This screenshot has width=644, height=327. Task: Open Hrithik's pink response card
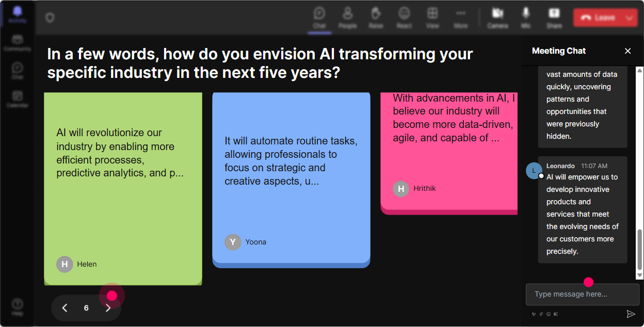pyautogui.click(x=449, y=153)
